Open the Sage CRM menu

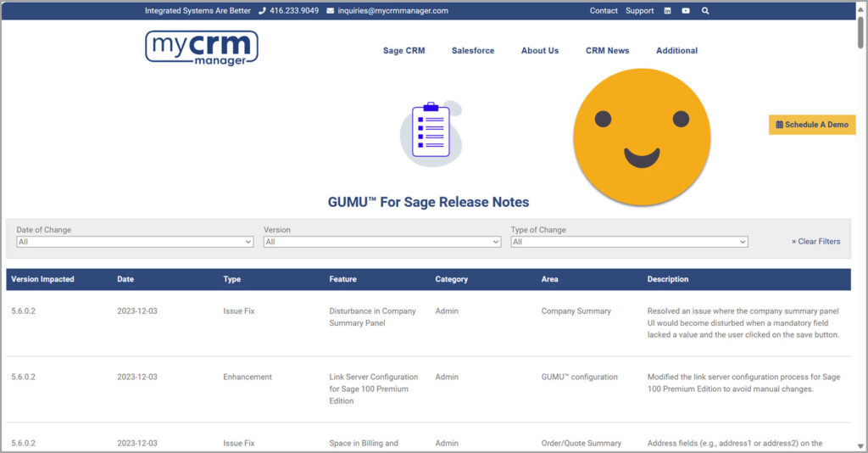[x=403, y=51]
